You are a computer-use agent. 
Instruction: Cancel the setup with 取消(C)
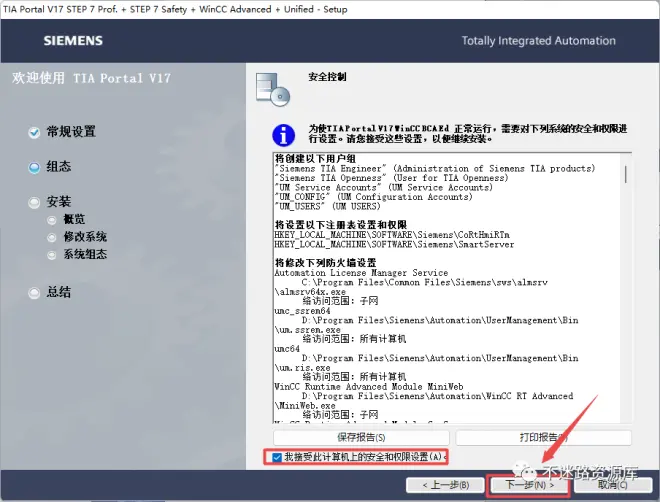[x=613, y=485]
